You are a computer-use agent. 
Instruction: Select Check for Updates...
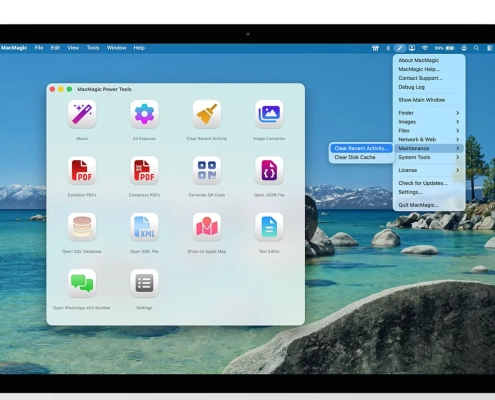click(429, 183)
